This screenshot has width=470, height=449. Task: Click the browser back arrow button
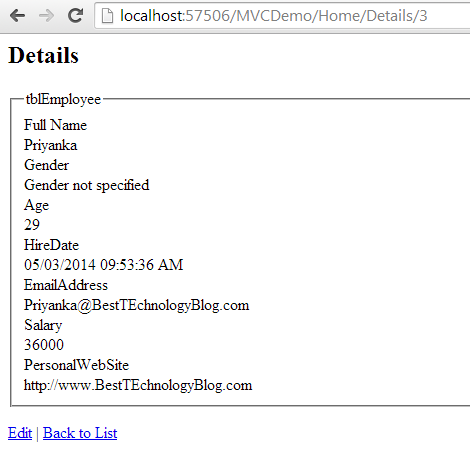18,15
